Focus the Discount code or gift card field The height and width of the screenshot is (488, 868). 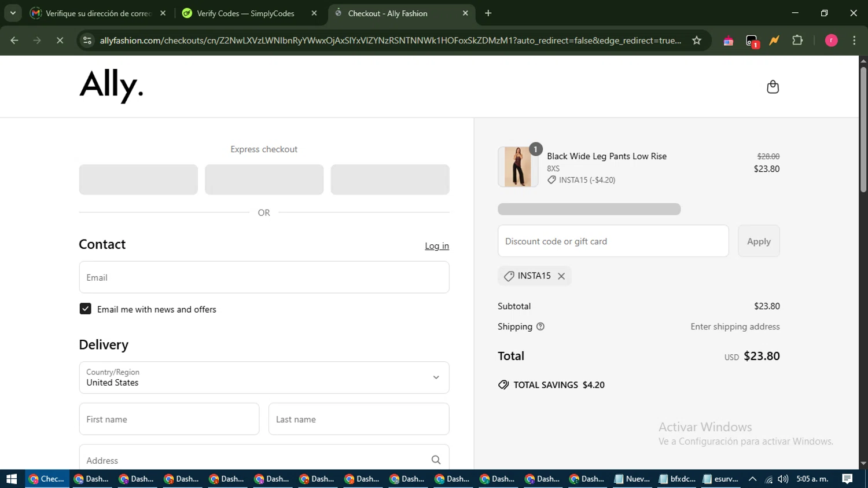pyautogui.click(x=613, y=241)
